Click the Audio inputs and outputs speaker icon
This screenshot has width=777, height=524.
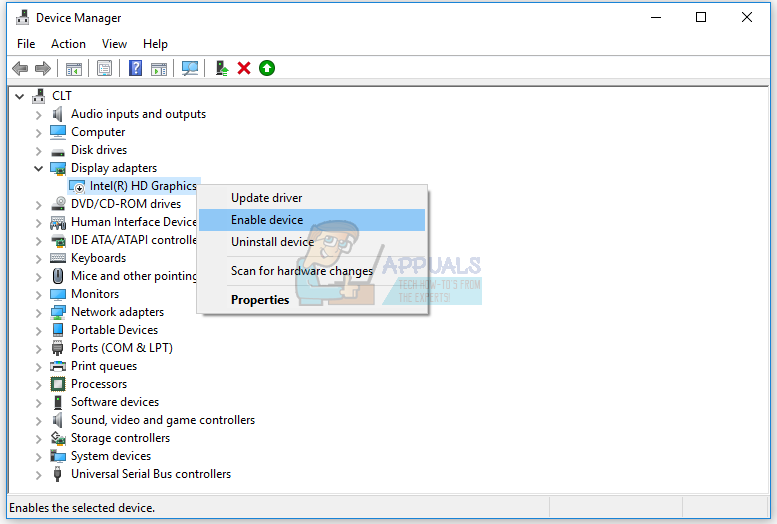pyautogui.click(x=58, y=114)
